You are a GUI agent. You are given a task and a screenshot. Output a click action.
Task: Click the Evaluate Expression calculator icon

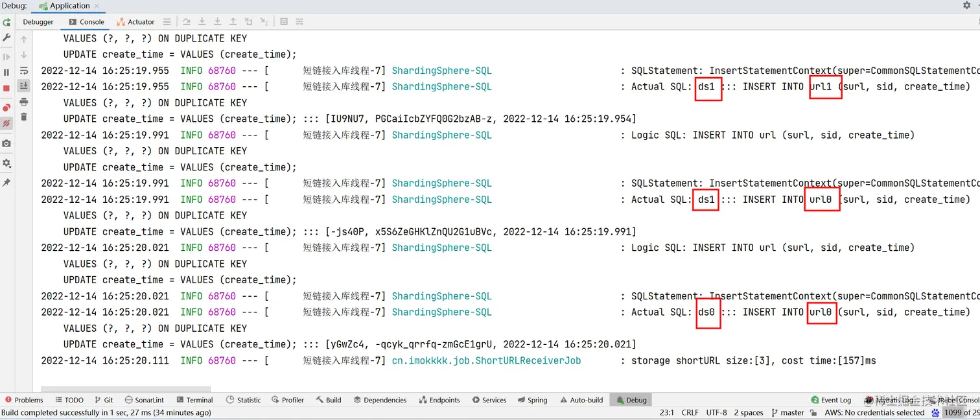[x=284, y=22]
